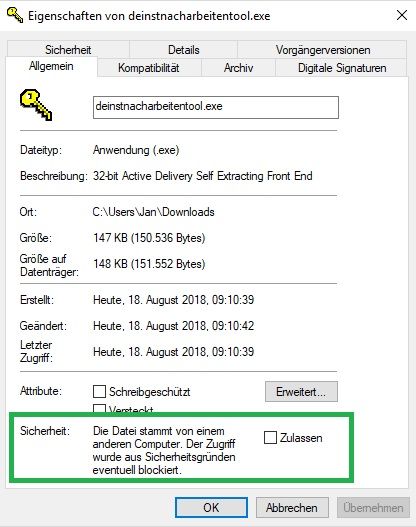This screenshot has width=416, height=527.
Task: Click the size value 147 KB (150.536 Bytes)
Action: pos(149,238)
